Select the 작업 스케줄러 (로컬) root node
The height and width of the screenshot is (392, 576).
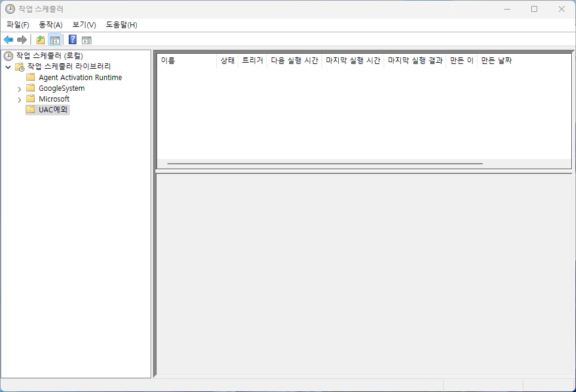(x=50, y=56)
